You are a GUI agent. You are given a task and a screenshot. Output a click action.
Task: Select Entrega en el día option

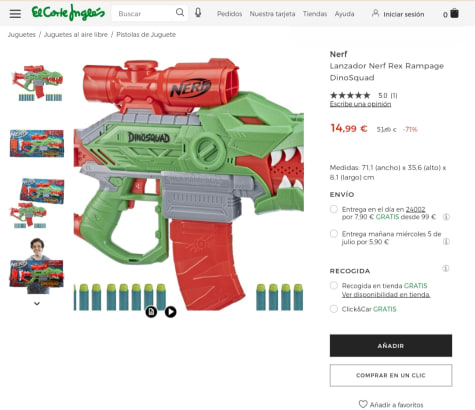[334, 209]
